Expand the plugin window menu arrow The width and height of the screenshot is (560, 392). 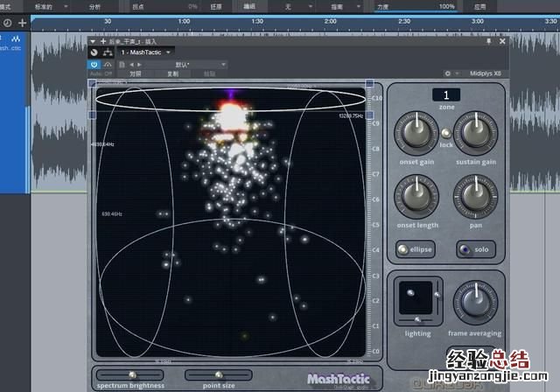coord(93,41)
